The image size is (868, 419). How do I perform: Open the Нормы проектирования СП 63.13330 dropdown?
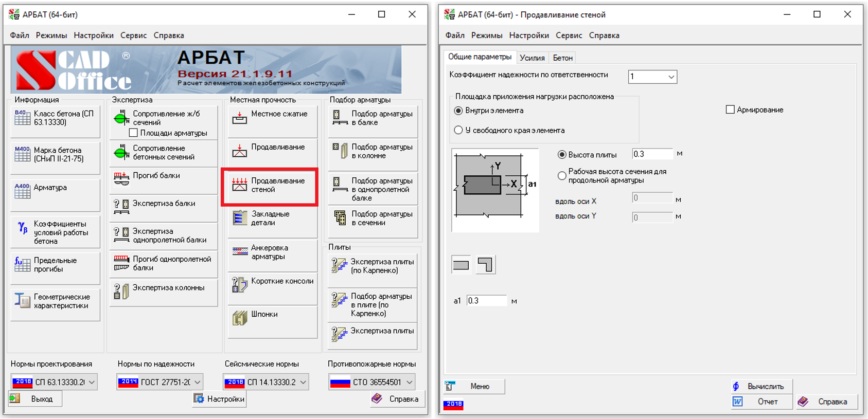[x=92, y=382]
